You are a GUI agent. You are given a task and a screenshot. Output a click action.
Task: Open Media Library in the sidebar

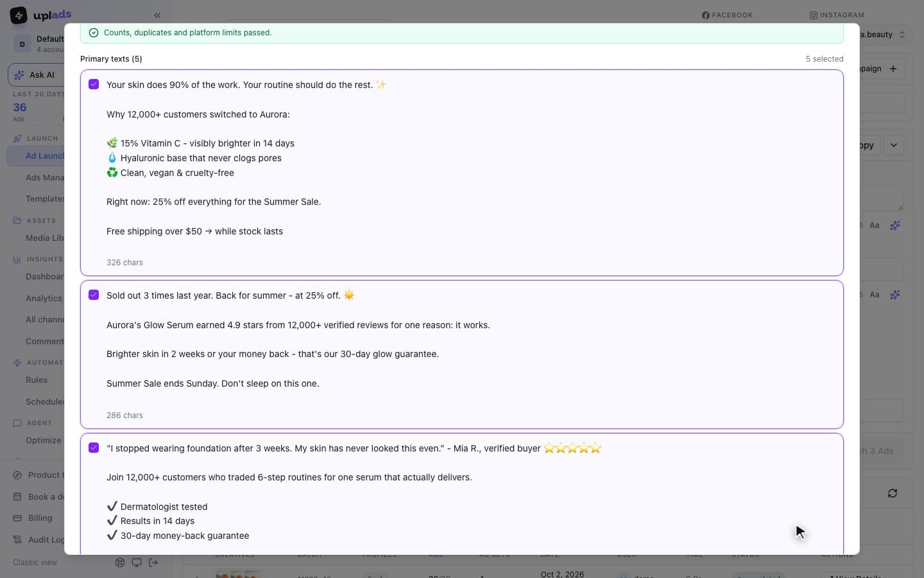(x=45, y=238)
